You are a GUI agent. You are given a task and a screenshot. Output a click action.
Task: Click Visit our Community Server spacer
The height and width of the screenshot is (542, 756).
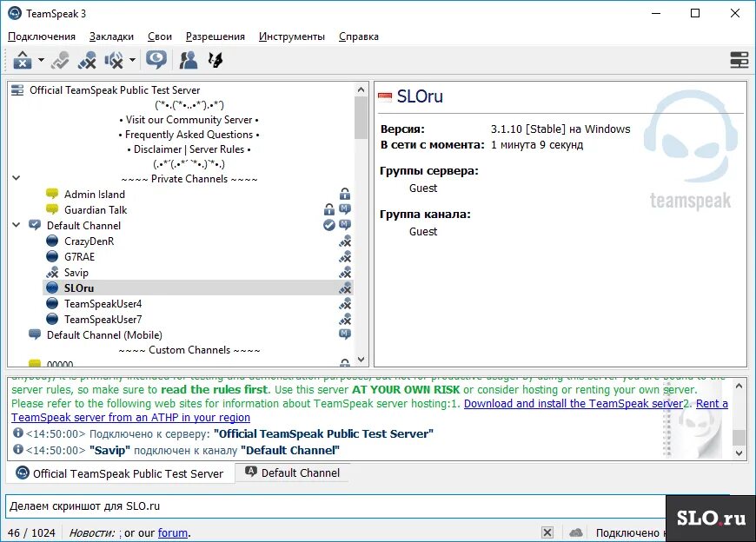click(189, 120)
